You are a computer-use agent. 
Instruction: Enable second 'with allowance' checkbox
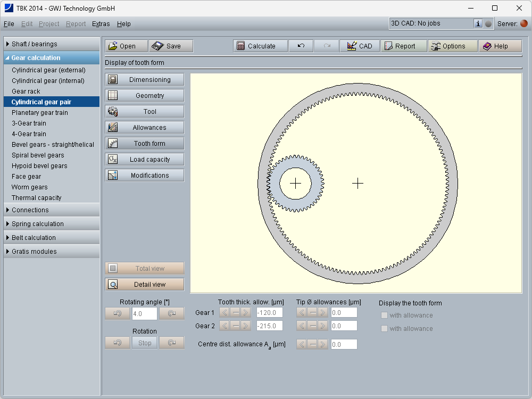[x=384, y=329]
